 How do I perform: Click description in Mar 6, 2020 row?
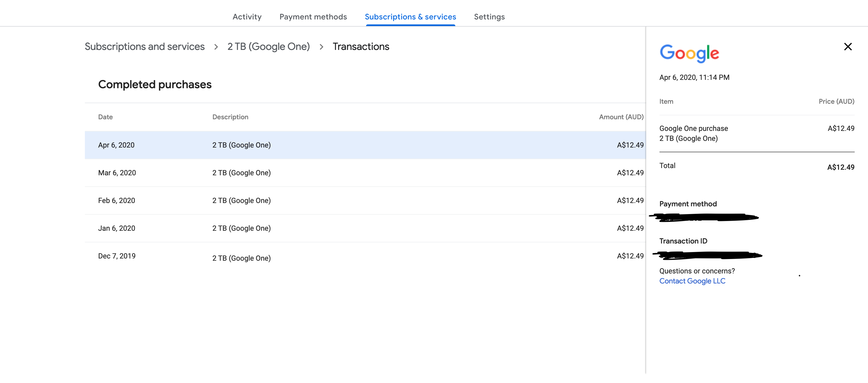tap(241, 173)
